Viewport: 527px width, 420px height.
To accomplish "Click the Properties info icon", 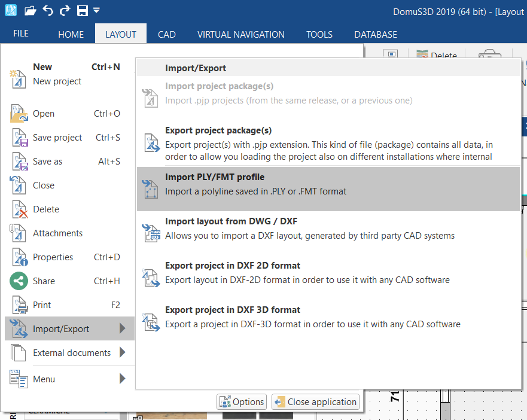I will 20,257.
